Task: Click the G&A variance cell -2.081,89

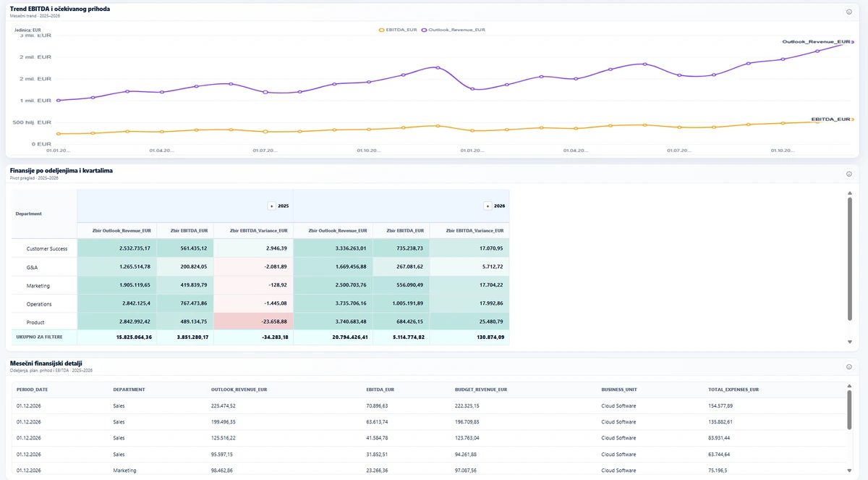Action: click(x=253, y=266)
